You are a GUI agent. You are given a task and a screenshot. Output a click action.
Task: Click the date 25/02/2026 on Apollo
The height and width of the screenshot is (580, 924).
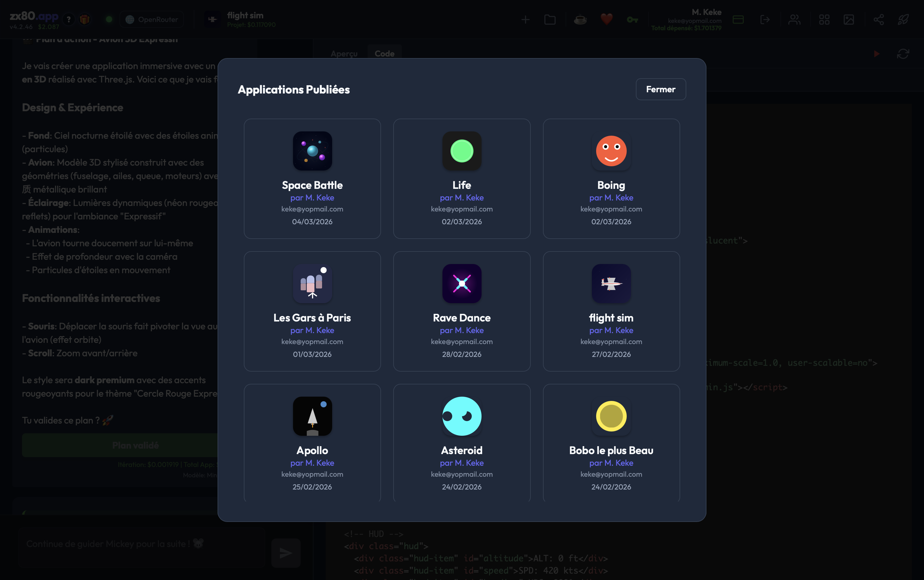pos(312,487)
